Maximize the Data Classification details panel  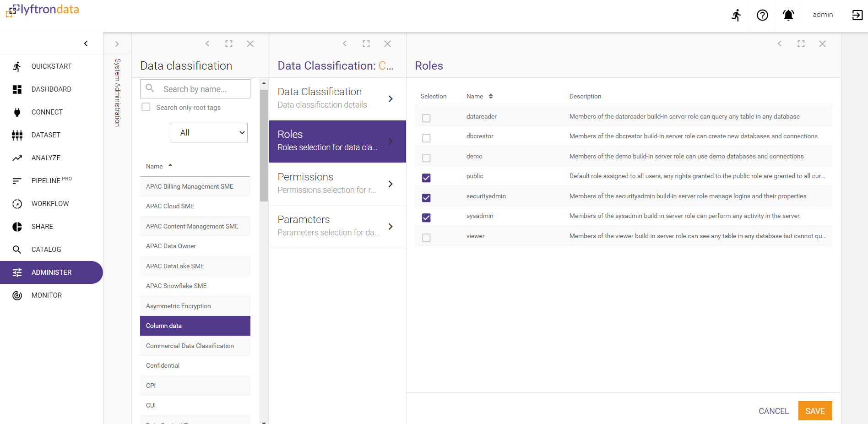tap(366, 44)
